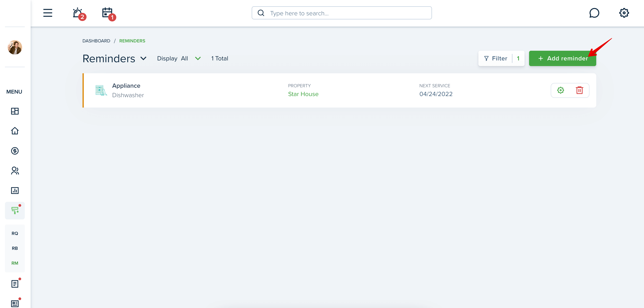Click the Appliance reminder title

tap(126, 86)
